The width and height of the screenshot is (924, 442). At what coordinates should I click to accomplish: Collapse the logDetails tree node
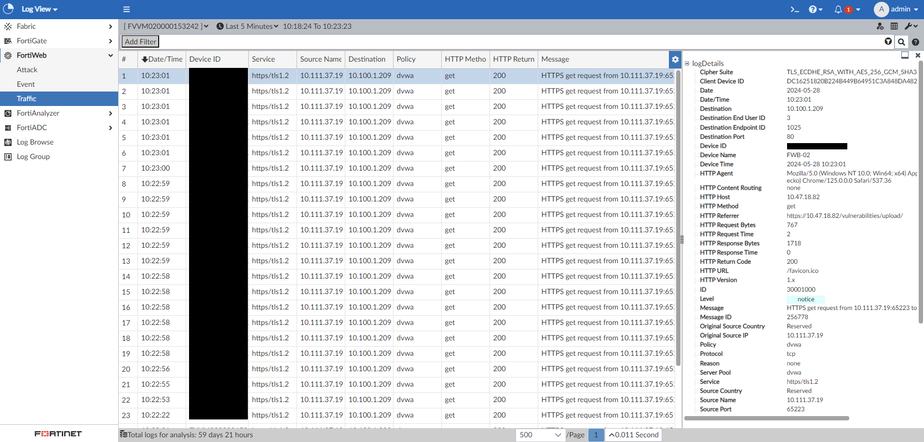pos(687,64)
